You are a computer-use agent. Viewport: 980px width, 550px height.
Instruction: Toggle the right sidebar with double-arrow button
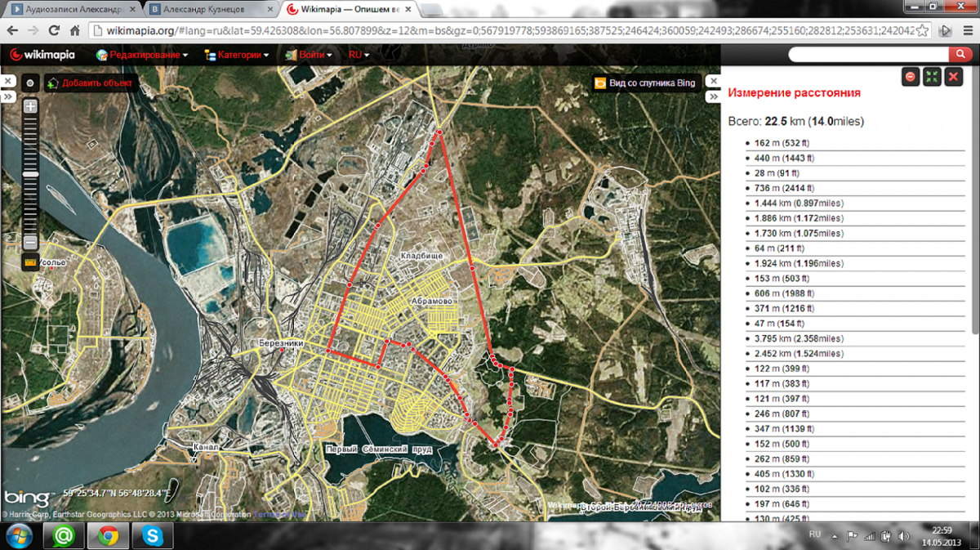click(712, 96)
